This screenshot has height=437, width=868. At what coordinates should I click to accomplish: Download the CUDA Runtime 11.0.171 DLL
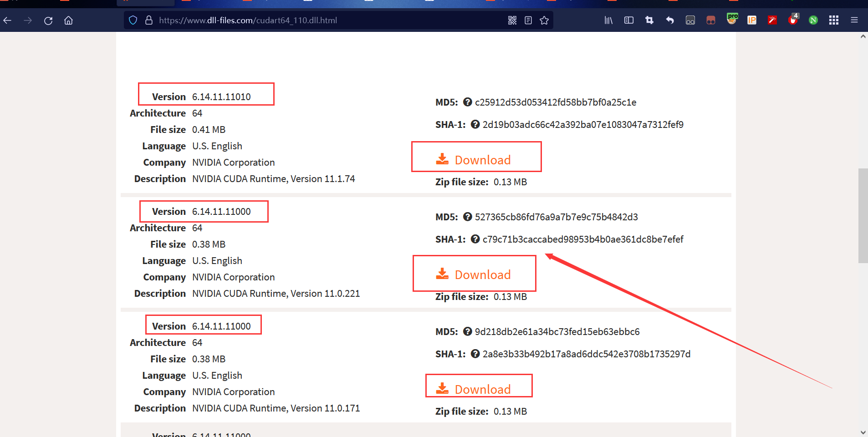tap(474, 389)
